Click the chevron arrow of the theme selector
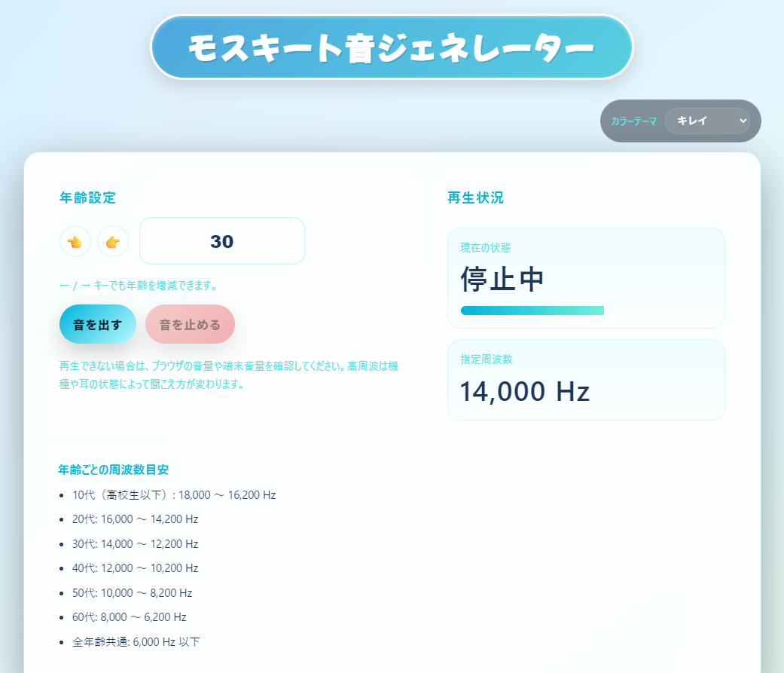The height and width of the screenshot is (673, 784). coord(743,121)
